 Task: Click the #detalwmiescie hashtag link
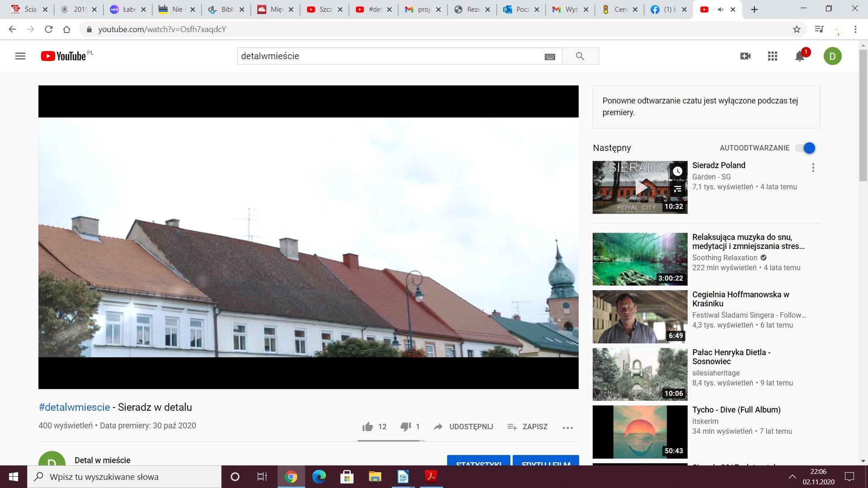(74, 407)
